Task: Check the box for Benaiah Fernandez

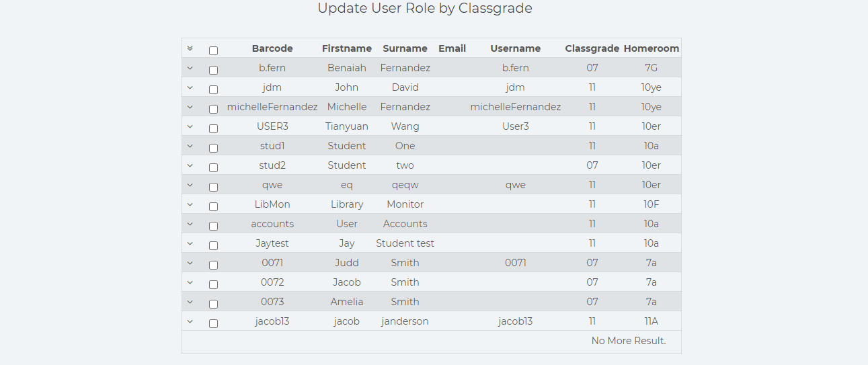Action: (214, 70)
